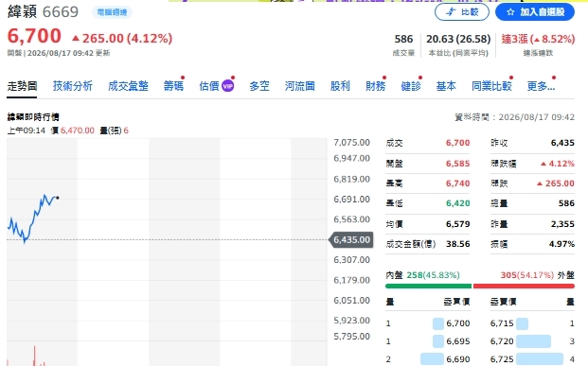Click the 昨量 value 2,355
Viewport: 588px width, 366px height.
pyautogui.click(x=562, y=224)
